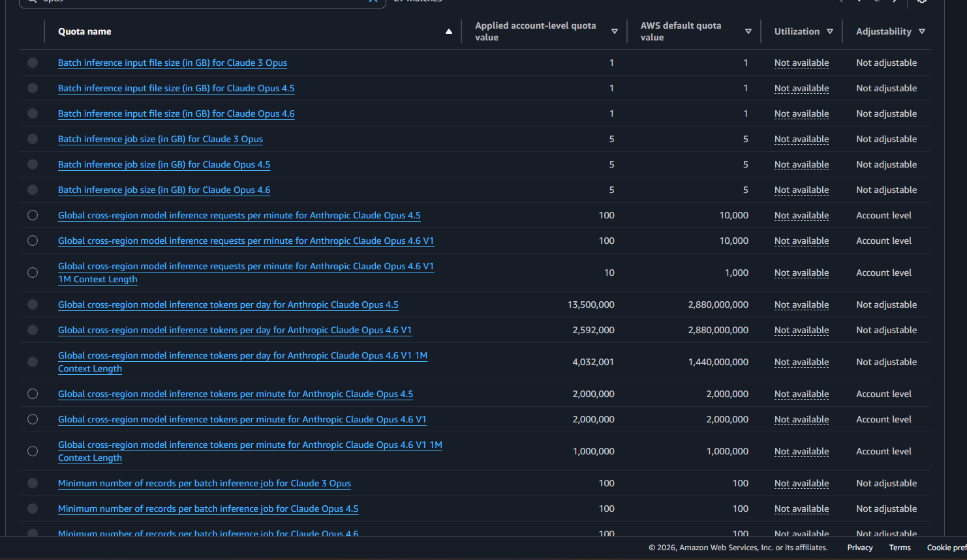Viewport: 967px width, 560px height.
Task: Open Batch inference input file size for Claude 3 Opus
Action: click(172, 63)
